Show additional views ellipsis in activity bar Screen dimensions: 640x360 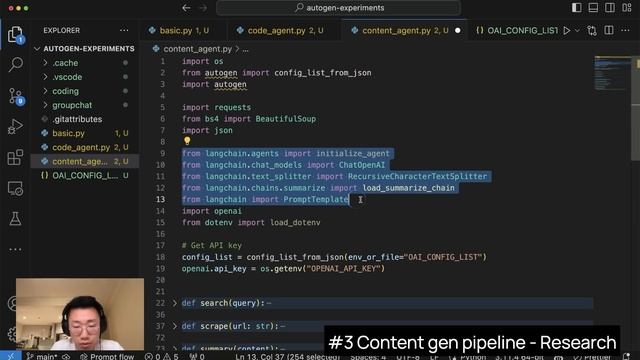(x=16, y=249)
